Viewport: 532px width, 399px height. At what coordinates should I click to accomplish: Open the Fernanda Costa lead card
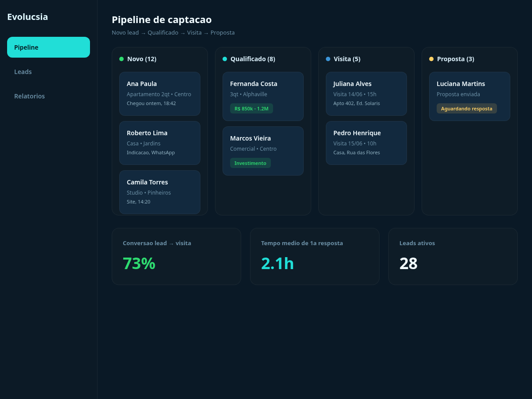(x=263, y=96)
